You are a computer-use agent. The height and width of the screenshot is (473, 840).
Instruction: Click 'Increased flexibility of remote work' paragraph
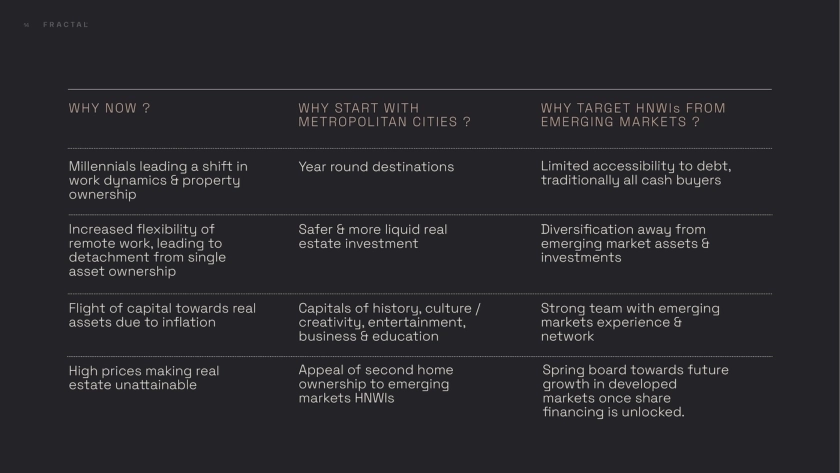coord(147,250)
